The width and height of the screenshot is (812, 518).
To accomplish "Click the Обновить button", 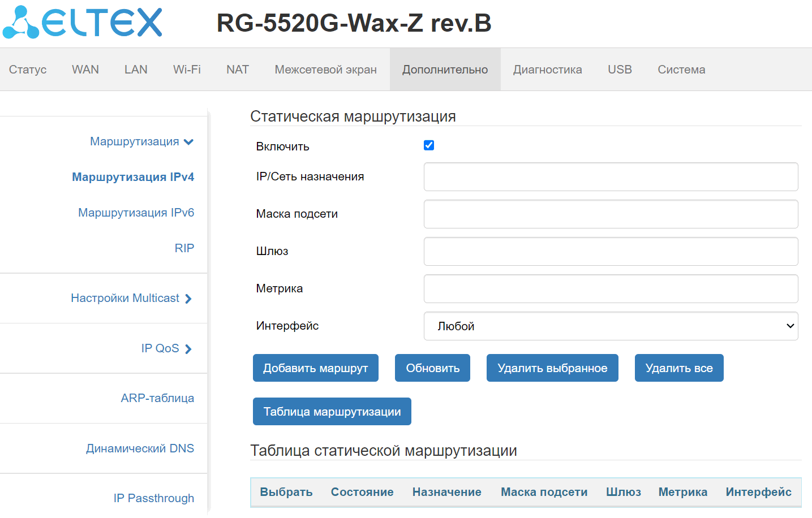I will pyautogui.click(x=433, y=368).
